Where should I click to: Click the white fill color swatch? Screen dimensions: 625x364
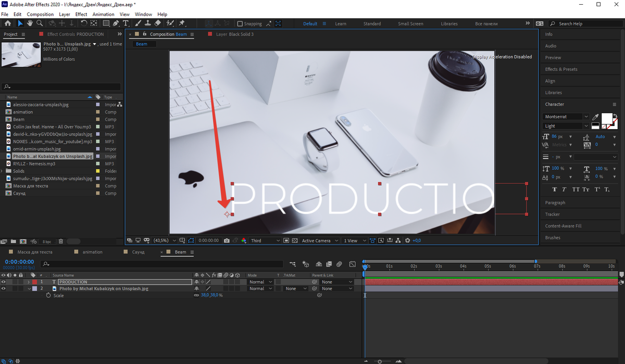[x=607, y=119]
